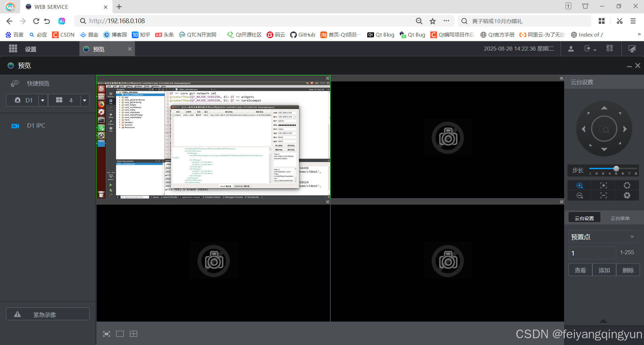Click emergency recording button

48,314
